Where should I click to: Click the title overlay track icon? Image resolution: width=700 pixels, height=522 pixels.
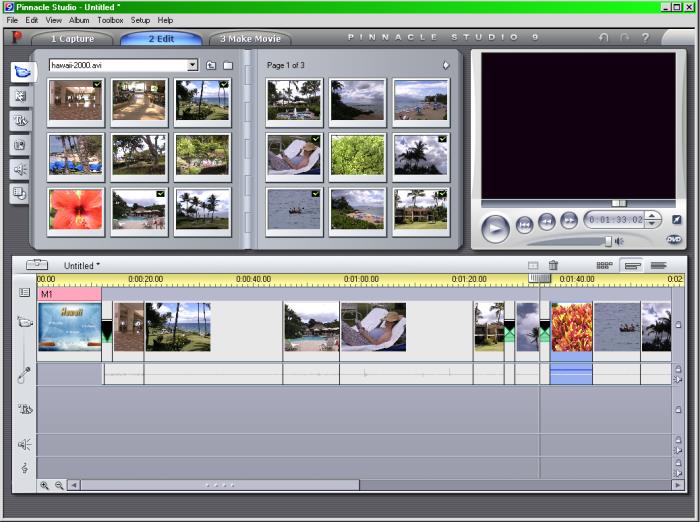25,409
